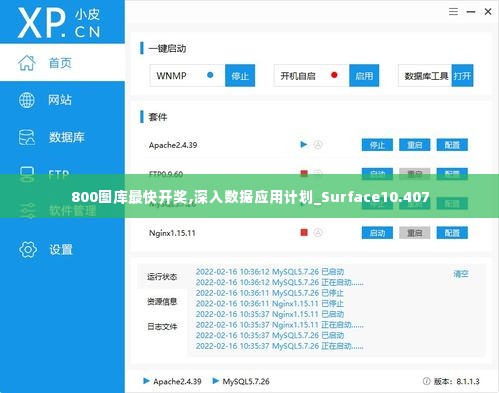Open 设置 settings in sidebar
The width and height of the screenshot is (499, 393).
point(62,249)
